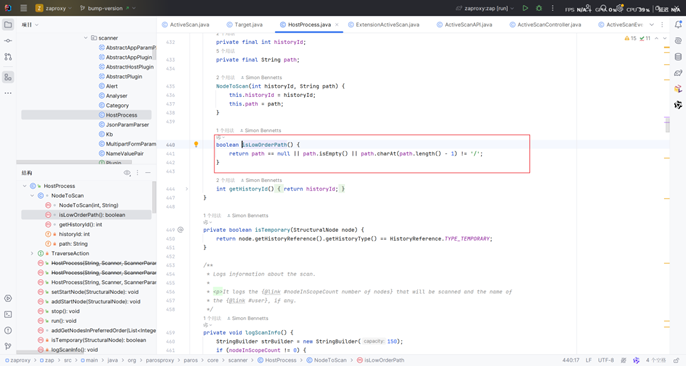Switch to ActiveScanAPI.java tab

pyautogui.click(x=464, y=24)
